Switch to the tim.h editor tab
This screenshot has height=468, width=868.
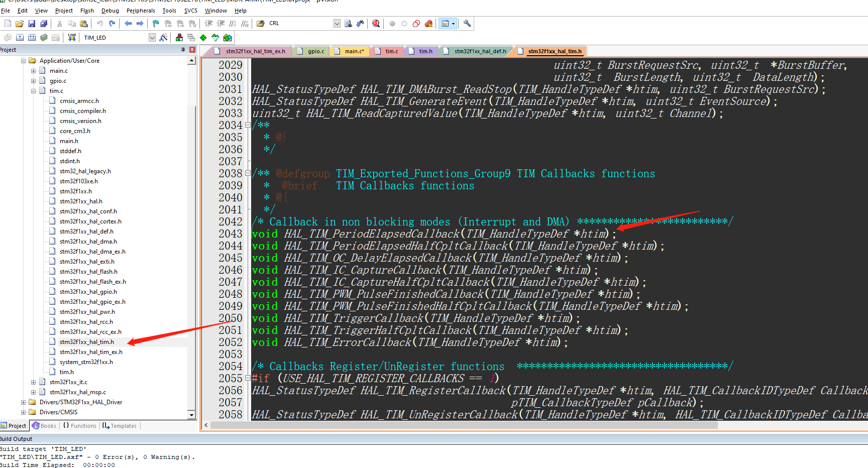pyautogui.click(x=420, y=51)
